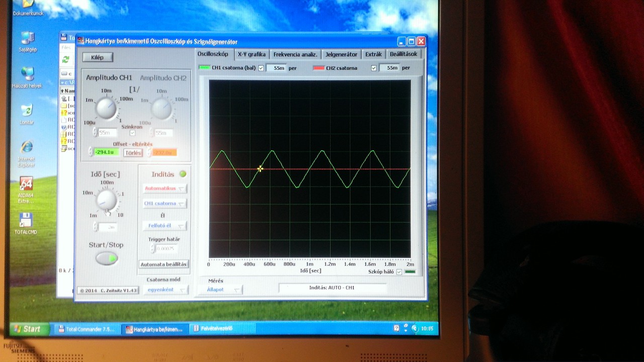Click the Törlés offset reset button

tap(133, 152)
